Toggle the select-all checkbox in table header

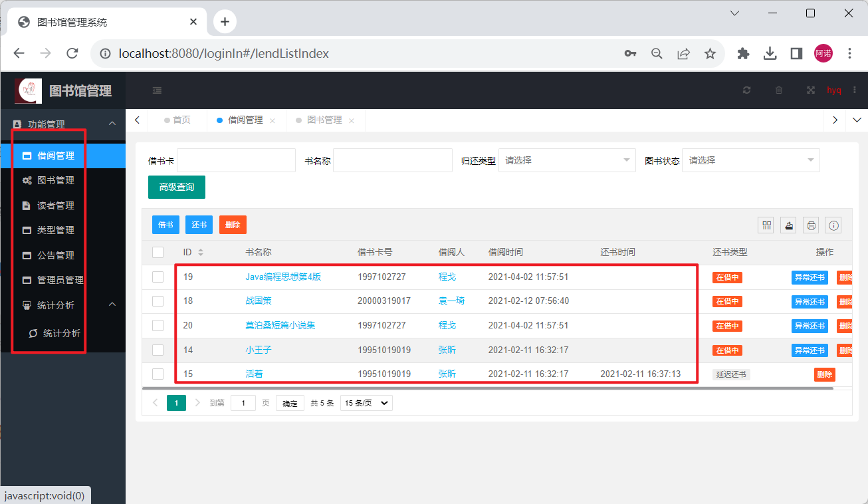coord(158,253)
